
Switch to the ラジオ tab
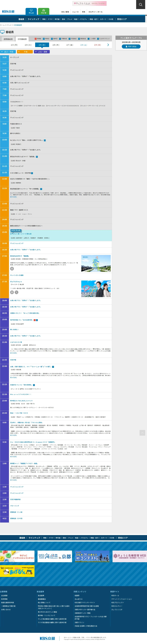(x=44, y=12)
